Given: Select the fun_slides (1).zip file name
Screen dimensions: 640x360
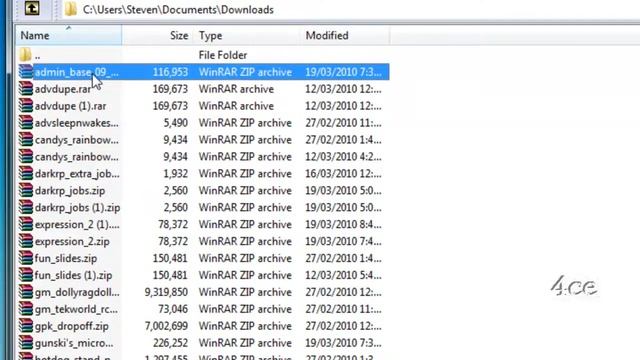Looking at the screenshot, I should [x=73, y=276].
